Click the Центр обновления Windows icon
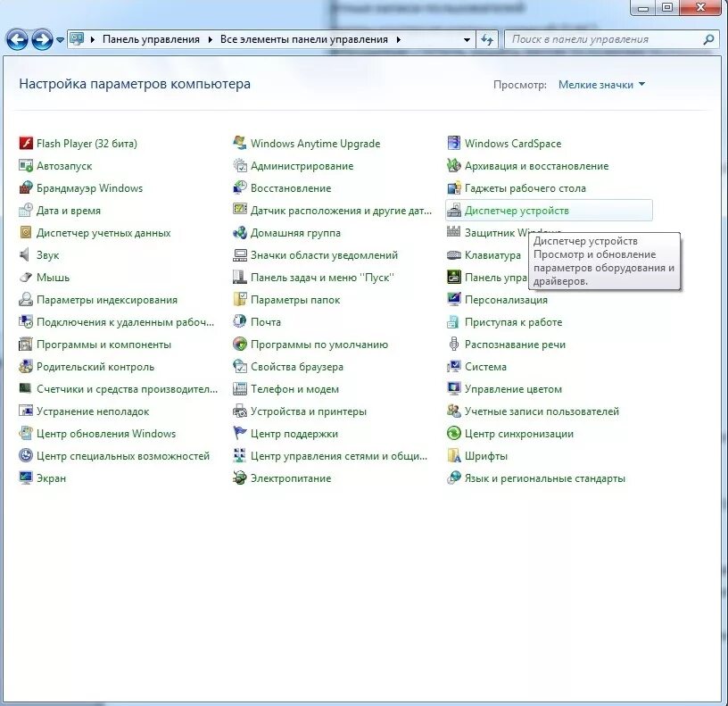 (26, 433)
